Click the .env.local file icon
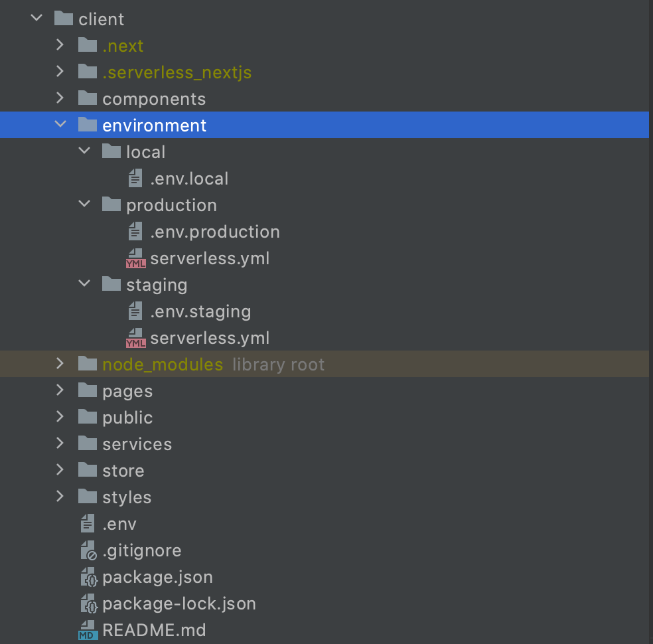 pos(135,179)
